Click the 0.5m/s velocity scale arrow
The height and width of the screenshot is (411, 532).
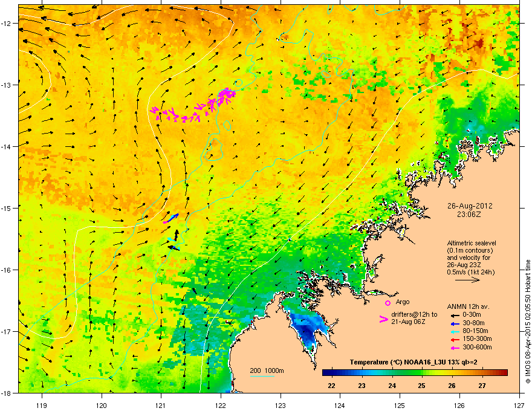pyautogui.click(x=467, y=280)
